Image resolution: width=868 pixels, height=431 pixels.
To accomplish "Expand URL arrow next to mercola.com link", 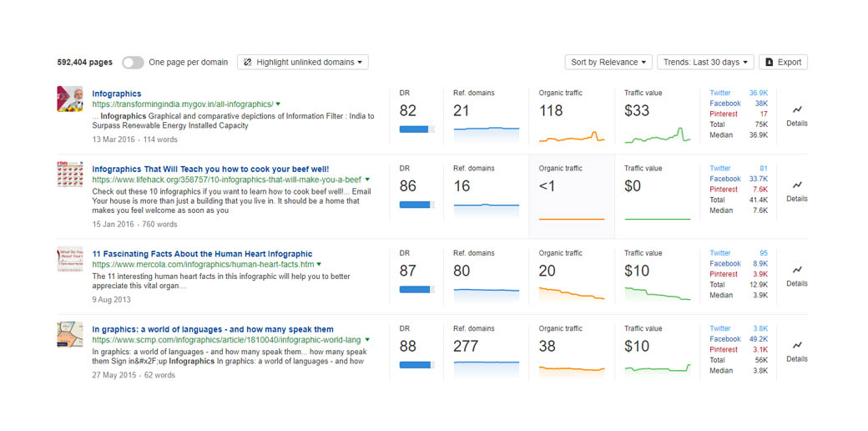I will point(319,265).
